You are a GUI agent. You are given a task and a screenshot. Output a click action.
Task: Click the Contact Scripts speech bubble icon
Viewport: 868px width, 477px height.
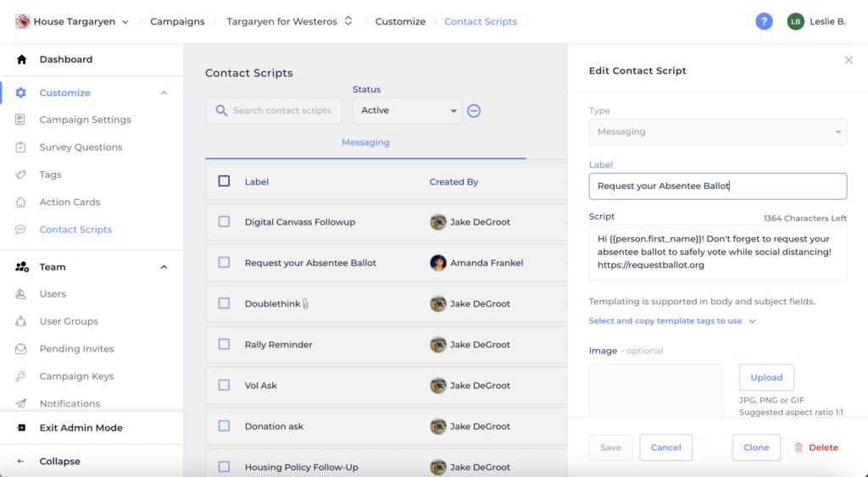(20, 229)
